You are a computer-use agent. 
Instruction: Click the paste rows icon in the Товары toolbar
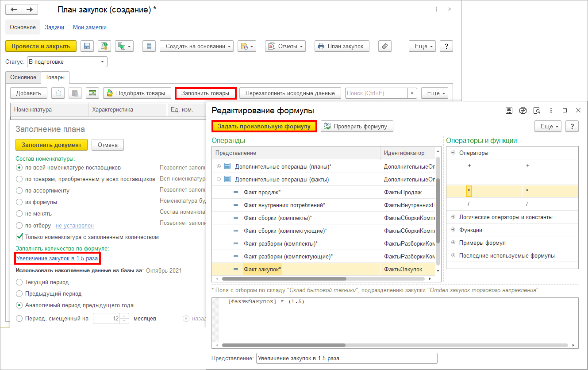(x=75, y=93)
